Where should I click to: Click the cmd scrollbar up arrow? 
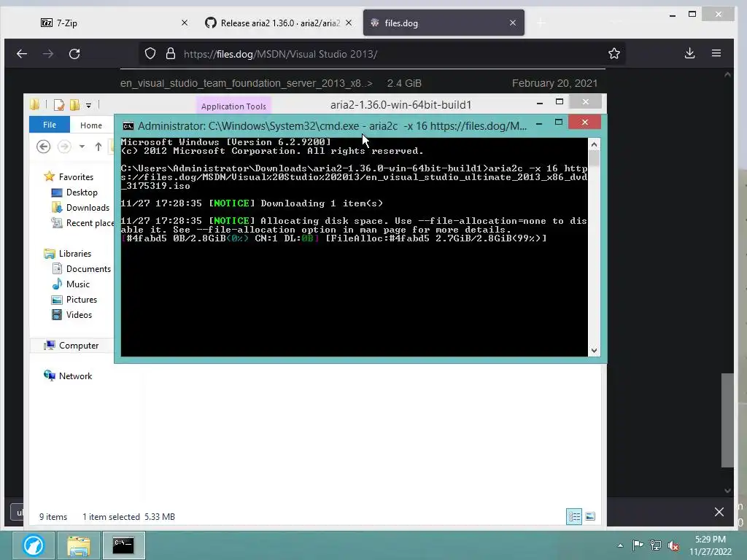click(x=594, y=144)
